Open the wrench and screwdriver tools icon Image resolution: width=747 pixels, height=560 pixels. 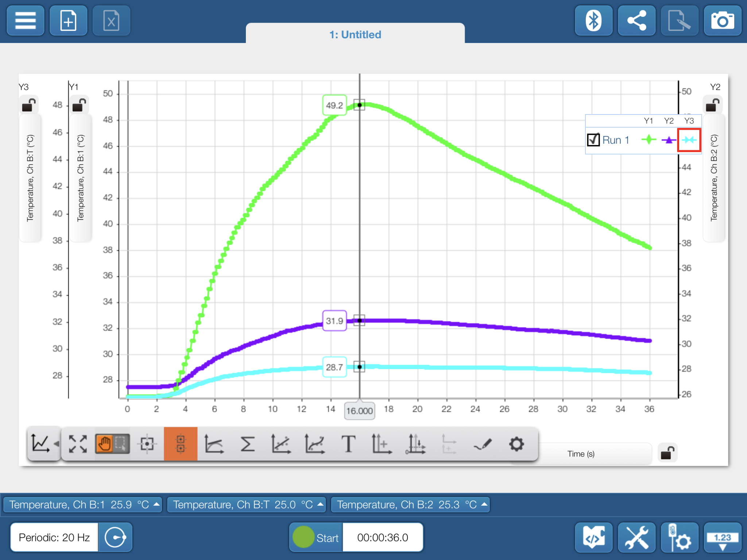point(636,538)
